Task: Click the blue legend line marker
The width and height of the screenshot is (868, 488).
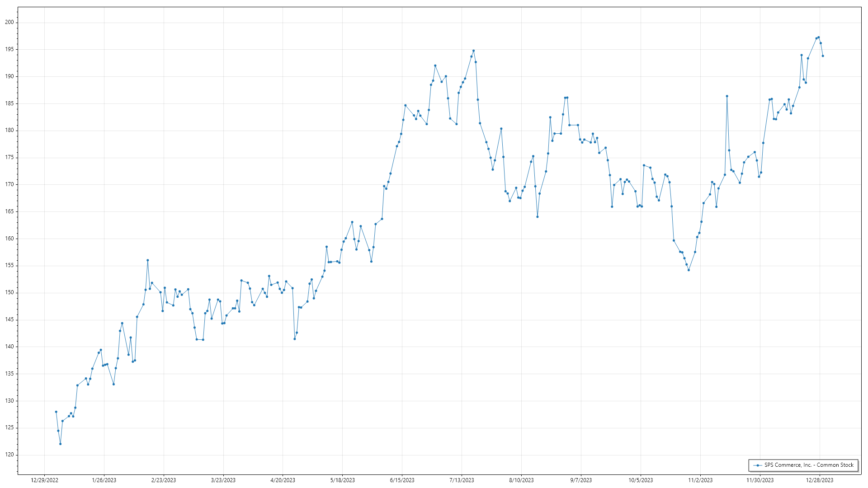Action: (x=758, y=465)
